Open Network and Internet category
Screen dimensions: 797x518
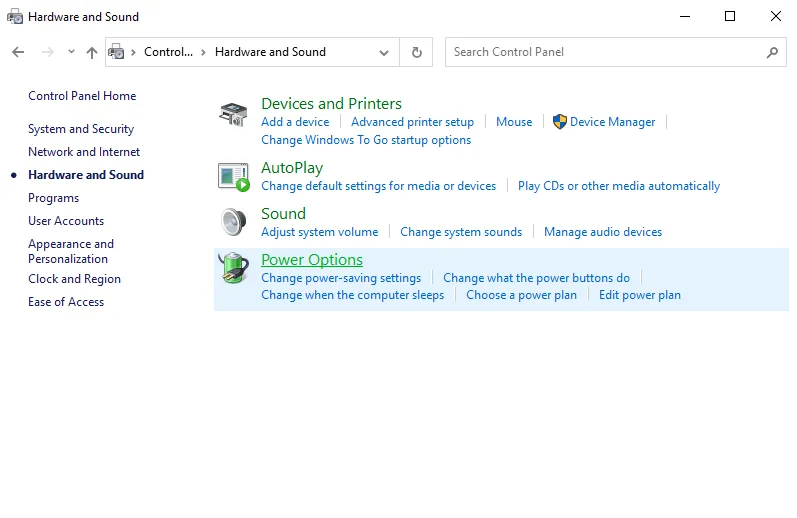pyautogui.click(x=84, y=152)
